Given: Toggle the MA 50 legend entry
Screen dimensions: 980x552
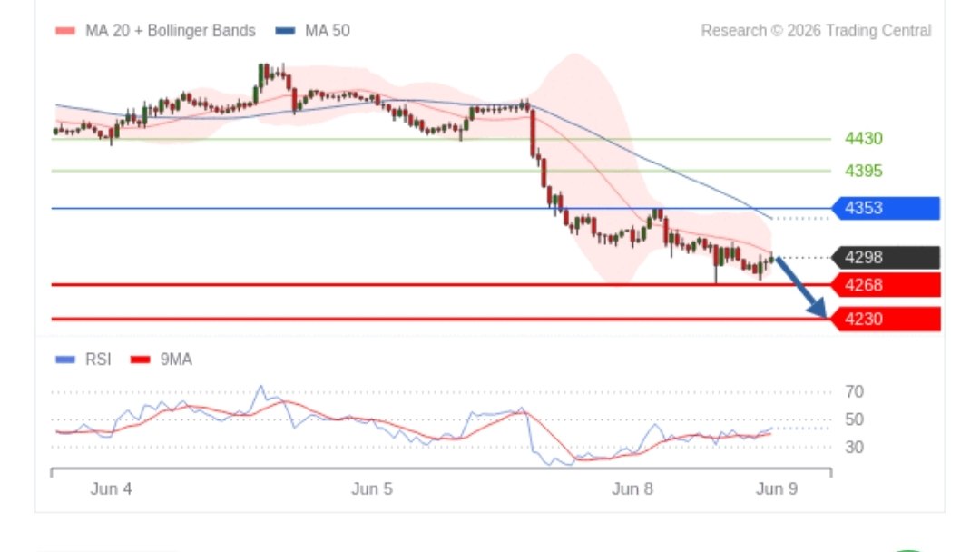Looking at the screenshot, I should click(312, 31).
